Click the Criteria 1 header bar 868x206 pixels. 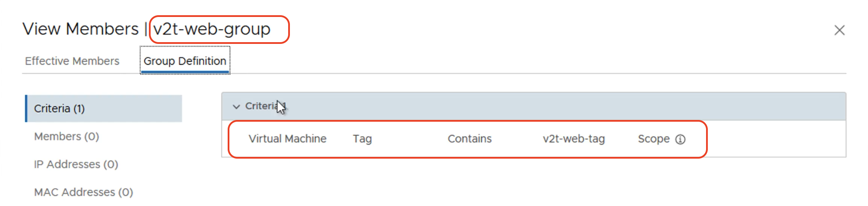point(534,106)
